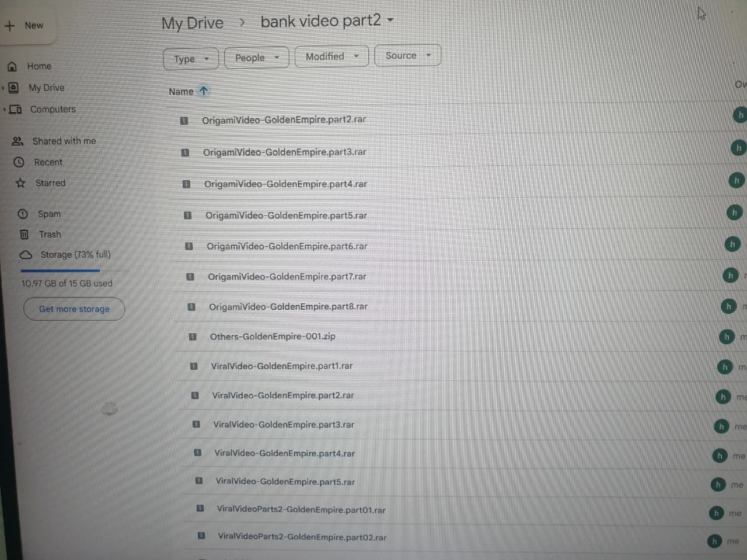747x560 pixels.
Task: Click the 10.97 GB of 15 GB used text
Action: (x=67, y=283)
